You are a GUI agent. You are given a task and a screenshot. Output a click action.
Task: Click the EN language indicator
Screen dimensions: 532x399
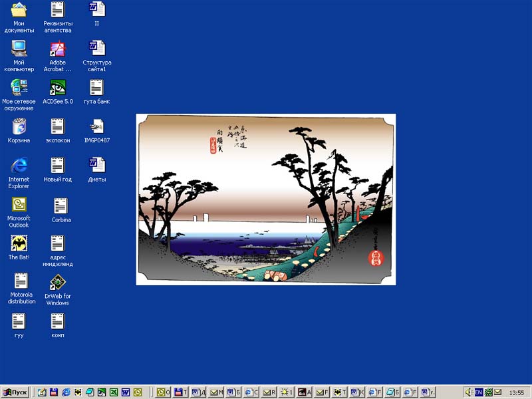(478, 392)
